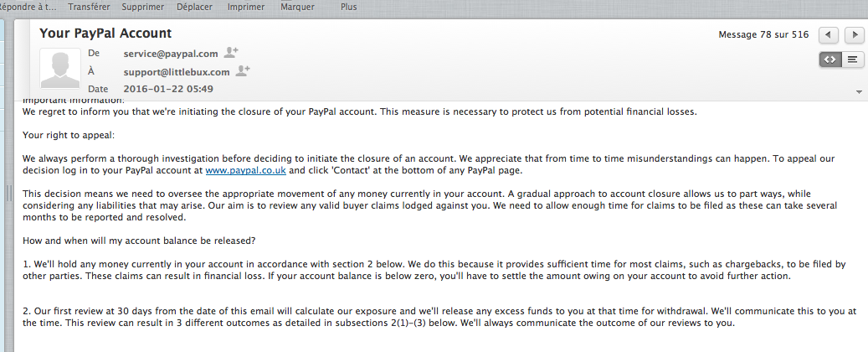The width and height of the screenshot is (868, 352).
Task: Add support@littlebux.com recipient to contacts
Action: [244, 71]
